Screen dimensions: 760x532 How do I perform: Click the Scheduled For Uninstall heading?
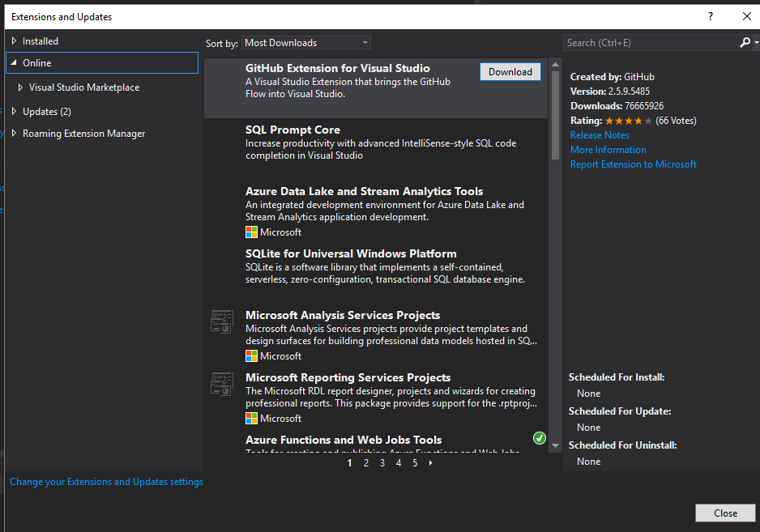[622, 445]
